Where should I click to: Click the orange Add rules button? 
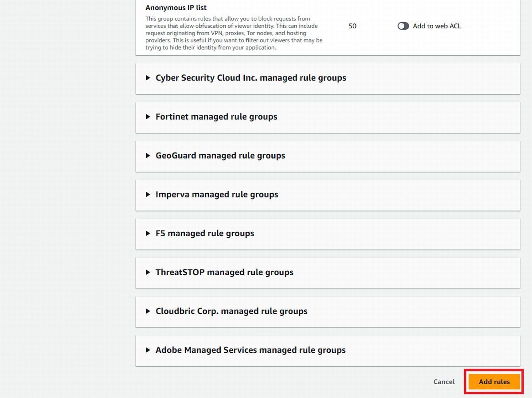point(494,382)
